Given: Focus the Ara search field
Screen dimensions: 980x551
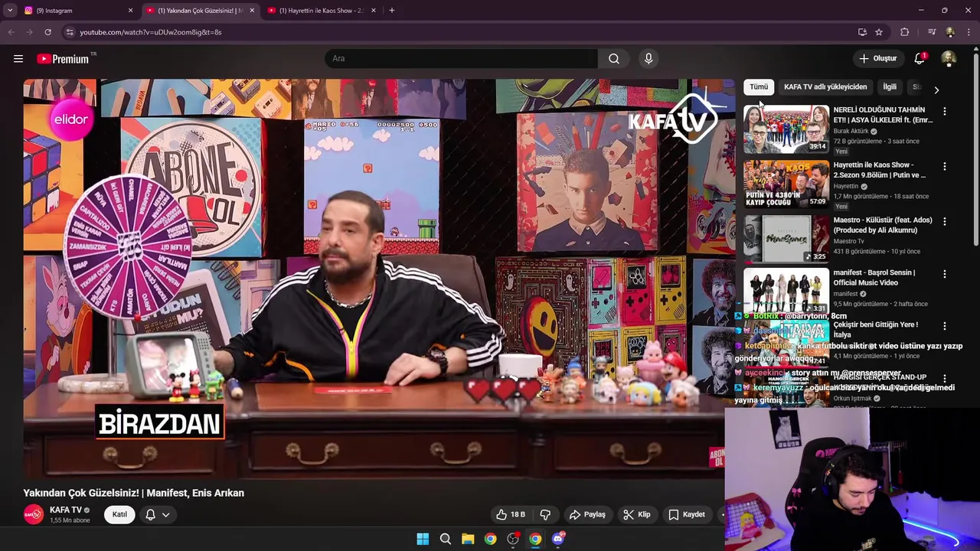Looking at the screenshot, I should 462,59.
